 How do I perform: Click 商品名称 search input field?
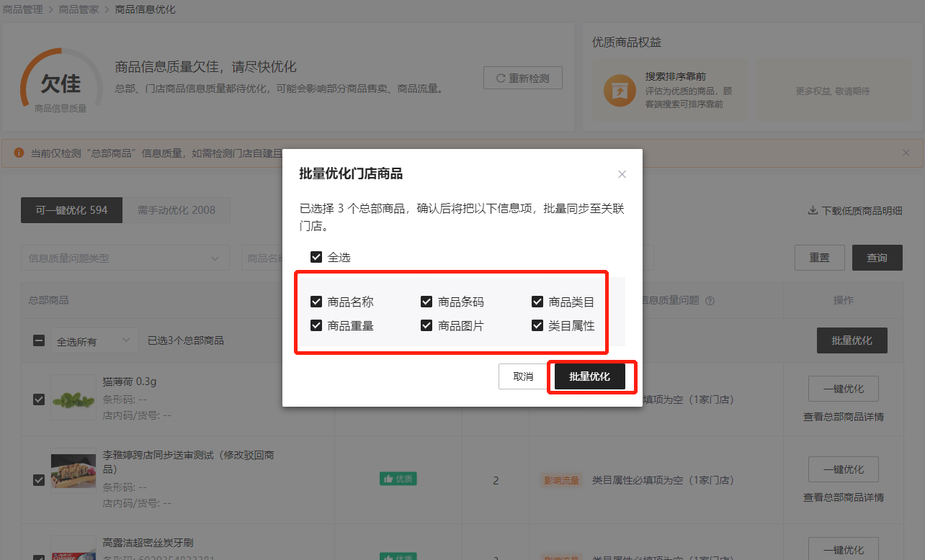[x=262, y=258]
